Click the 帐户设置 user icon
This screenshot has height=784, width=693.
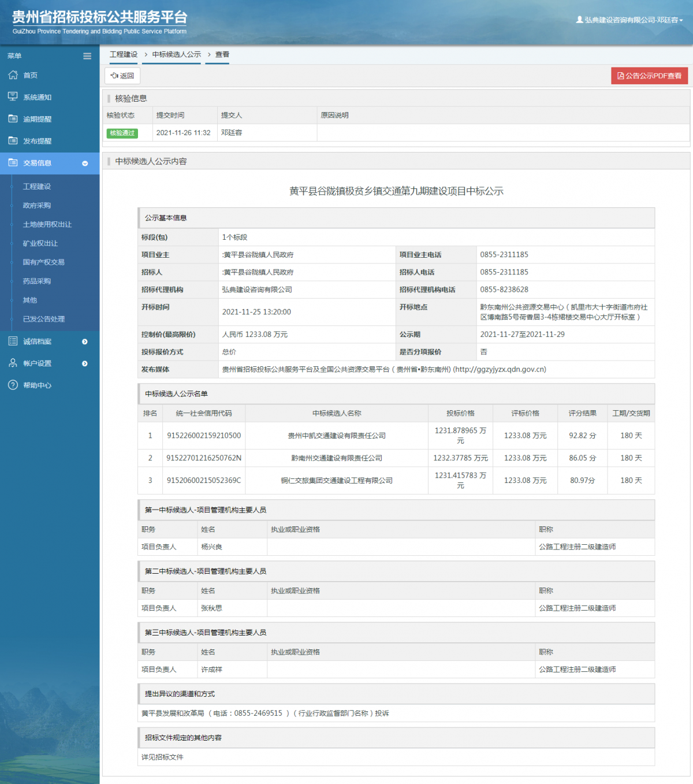[x=13, y=363]
